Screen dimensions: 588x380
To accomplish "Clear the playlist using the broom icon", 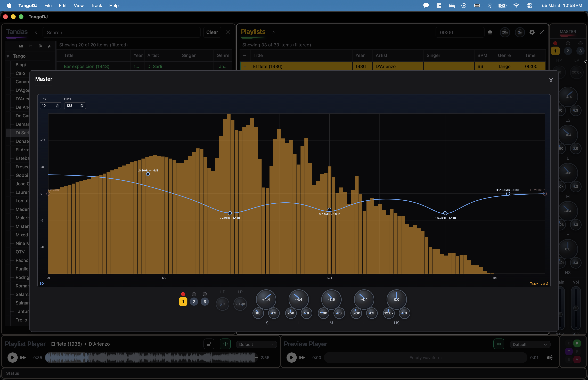I will [490, 32].
